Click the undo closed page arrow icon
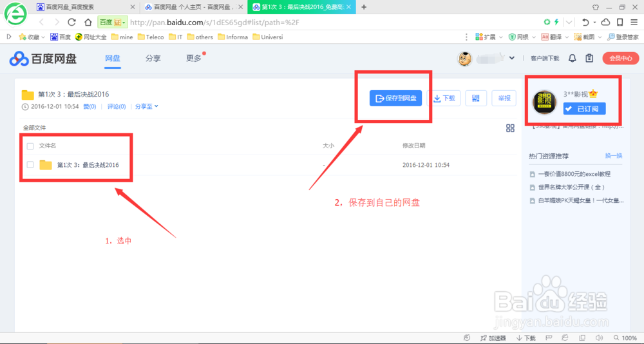644x344 pixels. click(585, 22)
